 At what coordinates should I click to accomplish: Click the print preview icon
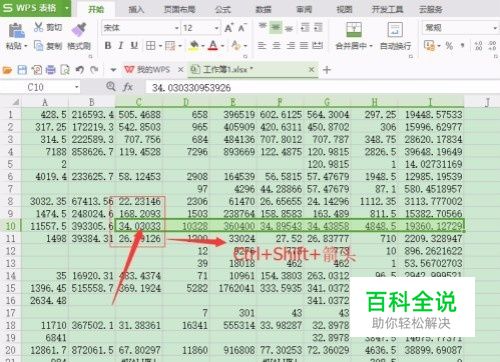(x=65, y=70)
